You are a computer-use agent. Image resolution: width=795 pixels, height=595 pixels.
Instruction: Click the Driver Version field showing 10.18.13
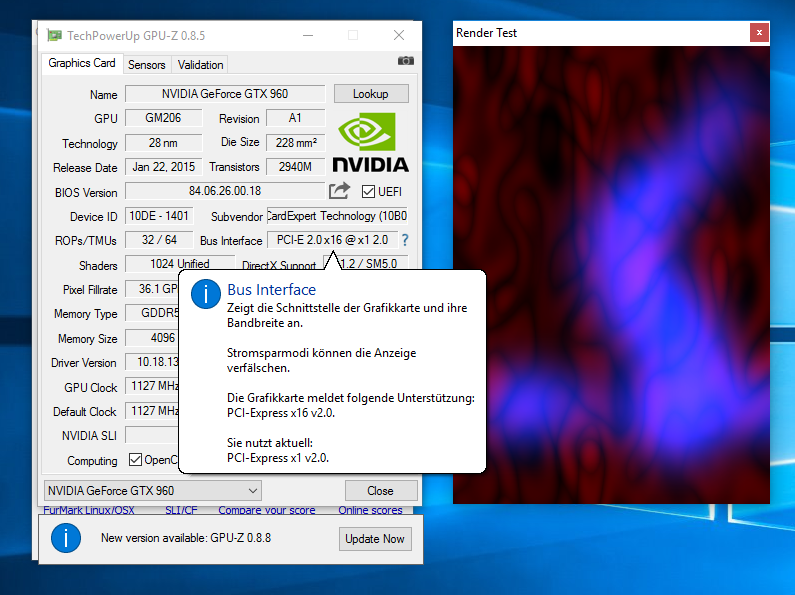click(x=152, y=362)
